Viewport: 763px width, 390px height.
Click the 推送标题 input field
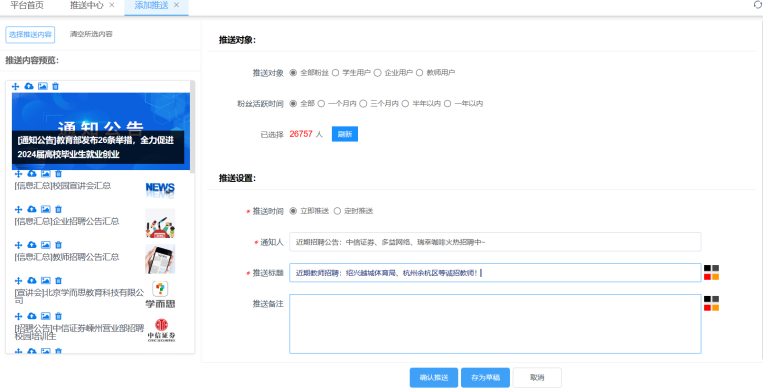coord(495,273)
